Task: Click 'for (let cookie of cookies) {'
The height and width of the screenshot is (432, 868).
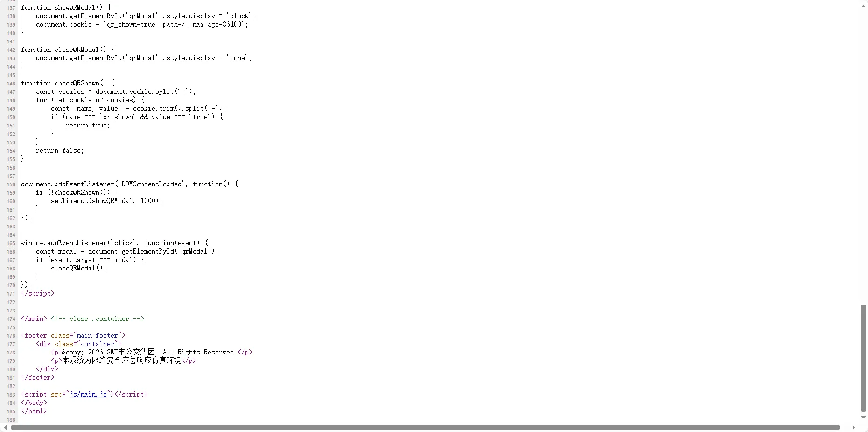Action: click(x=91, y=100)
